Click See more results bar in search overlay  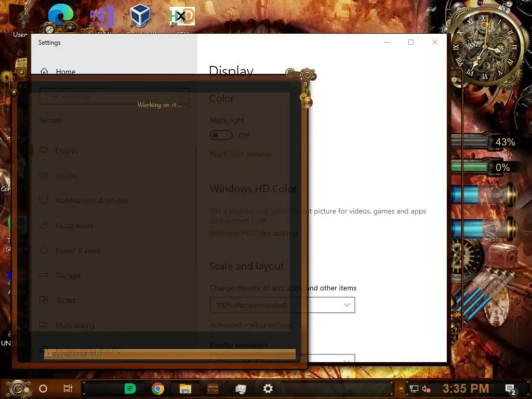coord(170,354)
